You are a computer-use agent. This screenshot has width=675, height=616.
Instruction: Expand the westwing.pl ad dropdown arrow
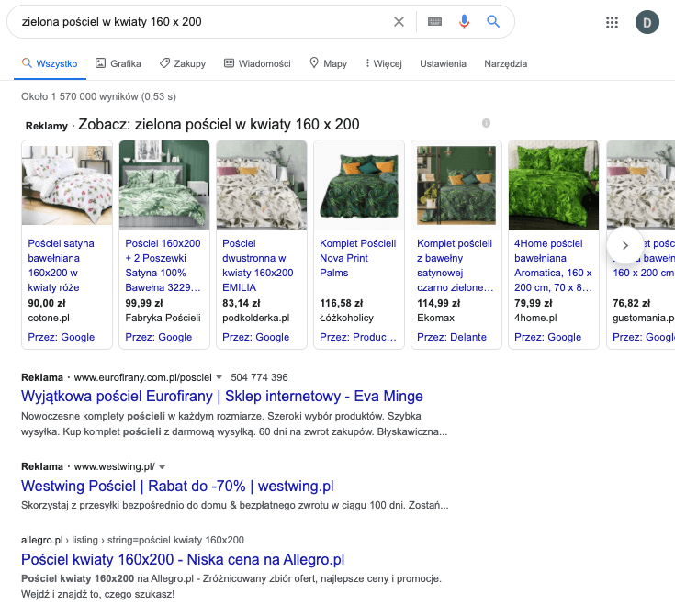(162, 467)
